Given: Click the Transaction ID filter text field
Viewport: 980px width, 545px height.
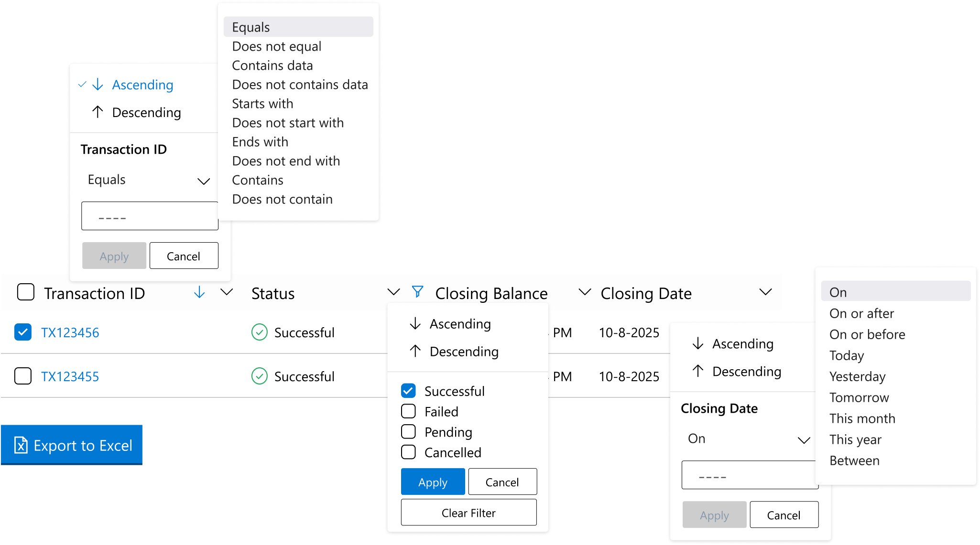Looking at the screenshot, I should (150, 216).
